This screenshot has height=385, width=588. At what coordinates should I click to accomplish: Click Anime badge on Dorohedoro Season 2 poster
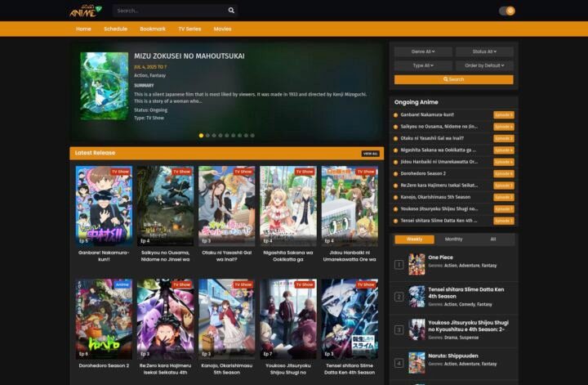(x=122, y=284)
